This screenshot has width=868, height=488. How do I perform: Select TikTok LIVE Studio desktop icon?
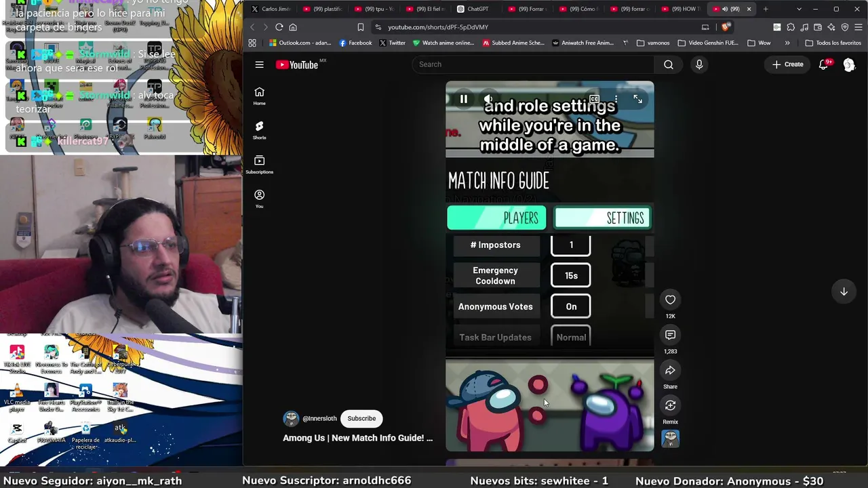pyautogui.click(x=17, y=359)
